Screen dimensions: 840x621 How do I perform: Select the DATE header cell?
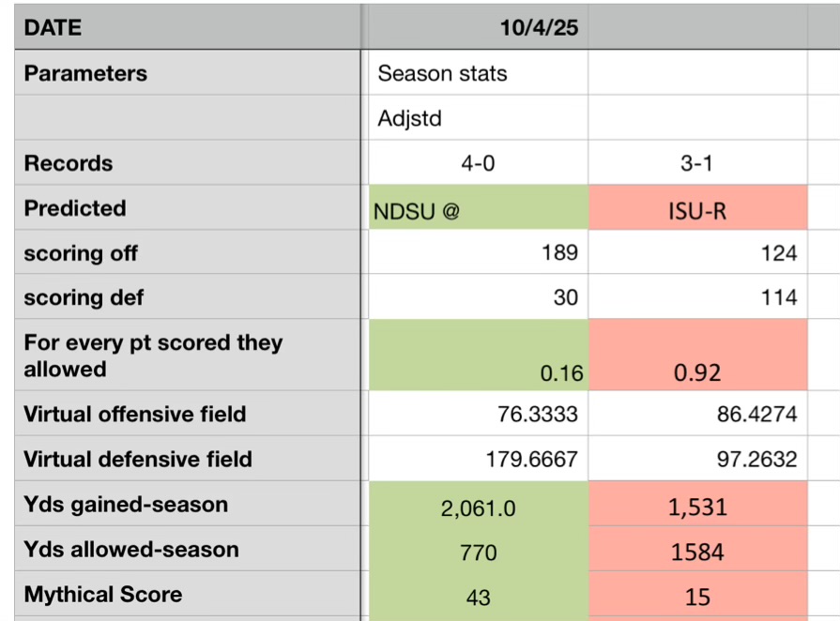tap(187, 28)
